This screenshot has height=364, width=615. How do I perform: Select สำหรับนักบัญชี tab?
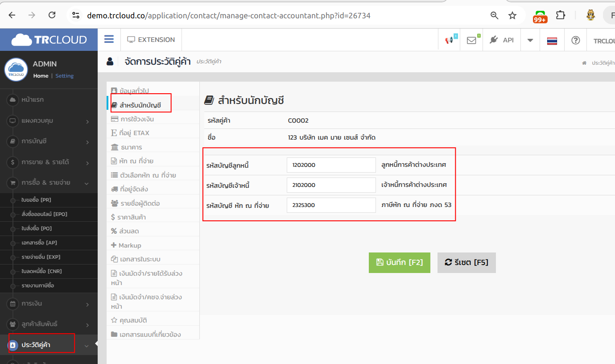pos(153,105)
